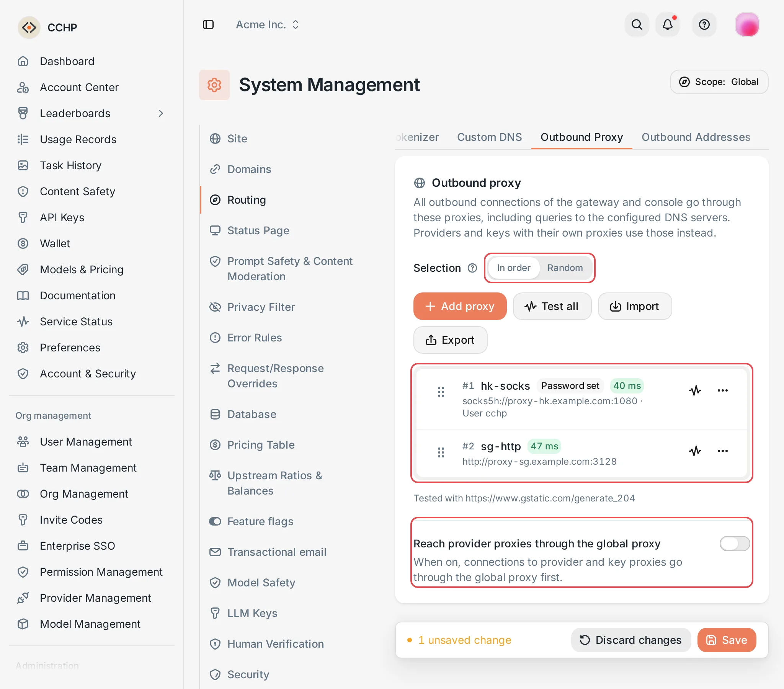Click the Selection help tooltip icon

pos(472,268)
